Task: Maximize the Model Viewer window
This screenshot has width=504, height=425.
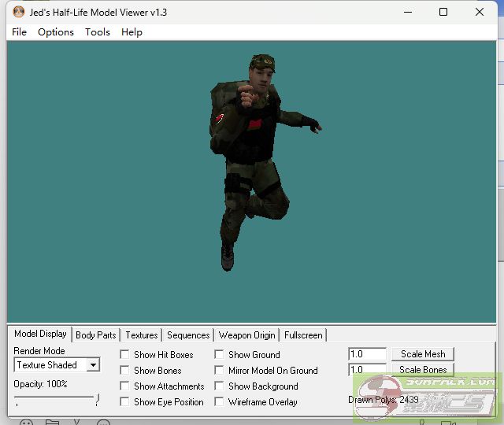Action: [x=443, y=13]
